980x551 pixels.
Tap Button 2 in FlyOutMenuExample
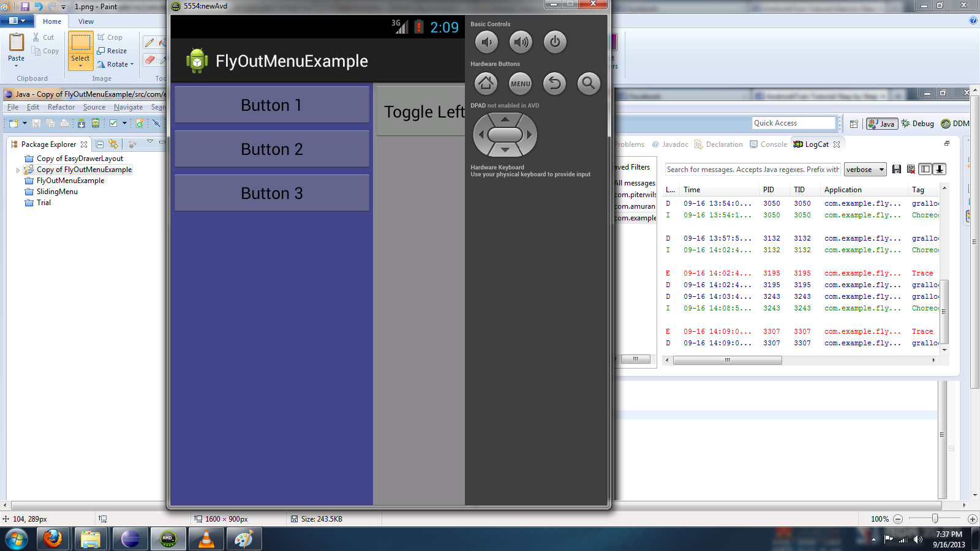(x=272, y=149)
